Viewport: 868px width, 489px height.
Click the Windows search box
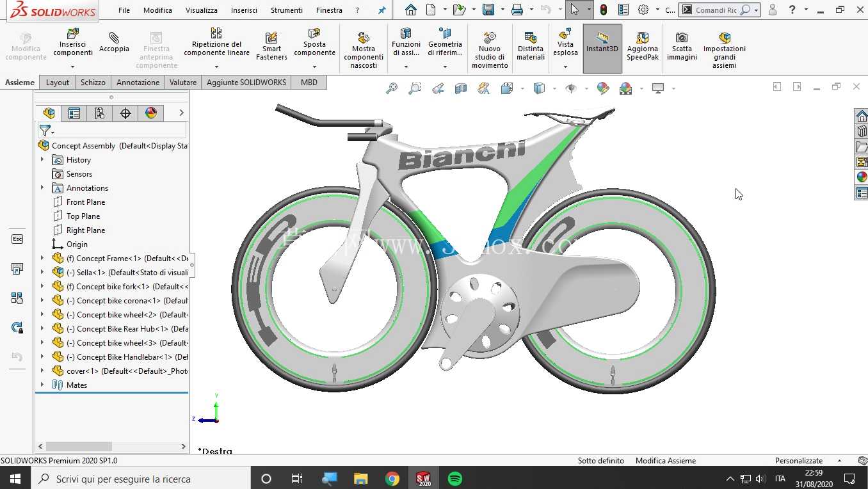pos(141,479)
